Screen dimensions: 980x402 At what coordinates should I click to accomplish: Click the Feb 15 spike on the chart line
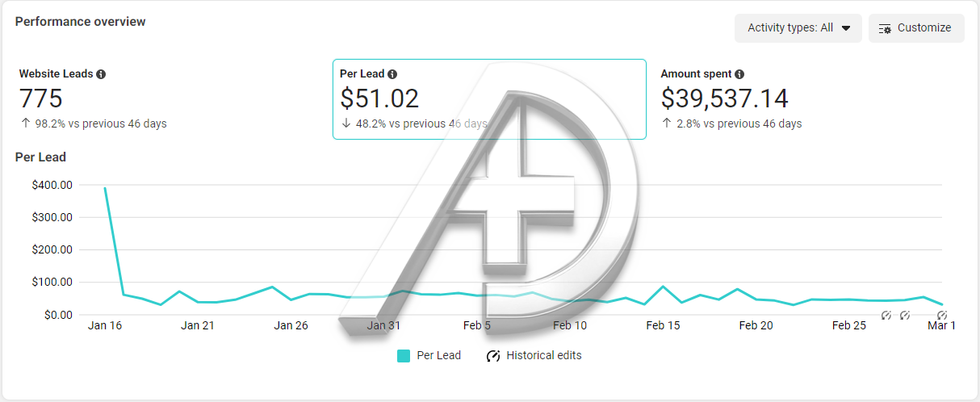click(663, 287)
